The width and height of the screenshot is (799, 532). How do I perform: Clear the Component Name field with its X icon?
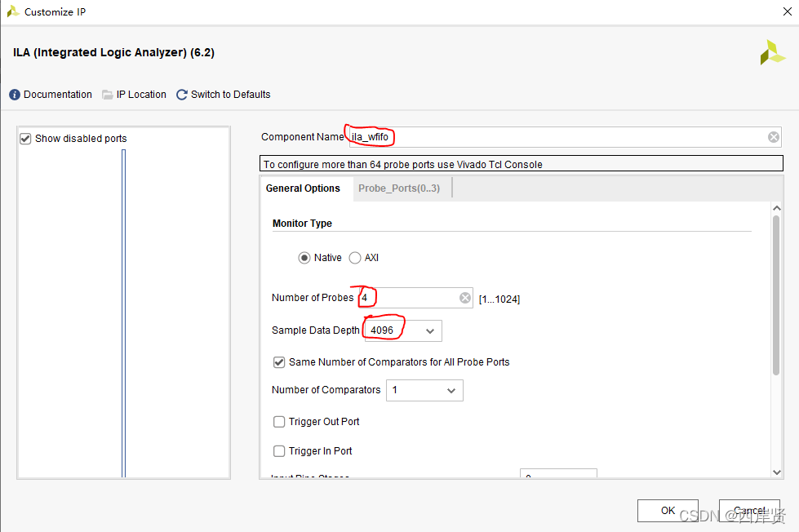click(x=773, y=137)
